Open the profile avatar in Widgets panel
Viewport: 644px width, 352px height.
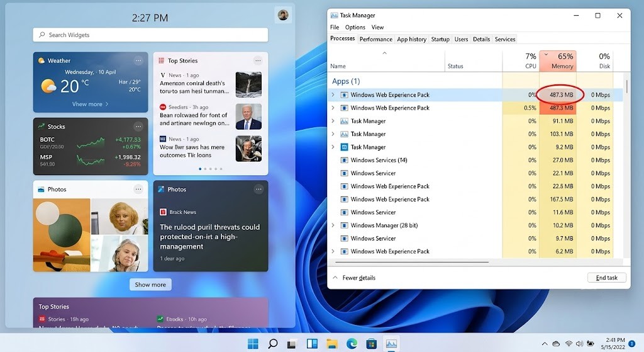[283, 15]
